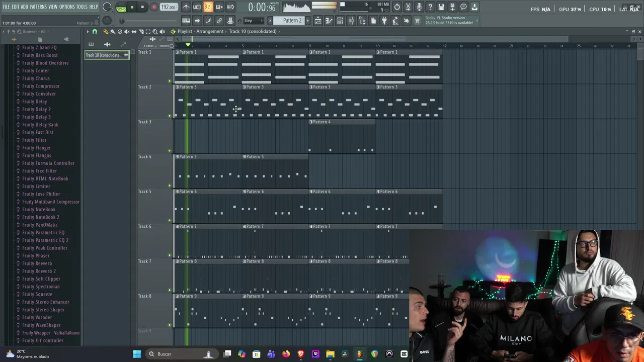Toggle the note/clip grouping link icon
644x362 pixels.
(x=219, y=21)
